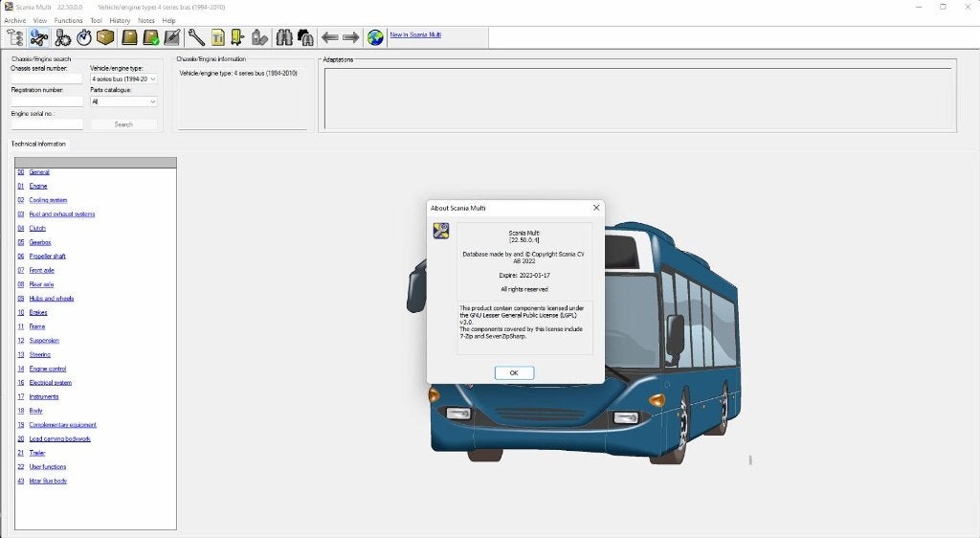Open the single binoculars search icon

pyautogui.click(x=284, y=38)
